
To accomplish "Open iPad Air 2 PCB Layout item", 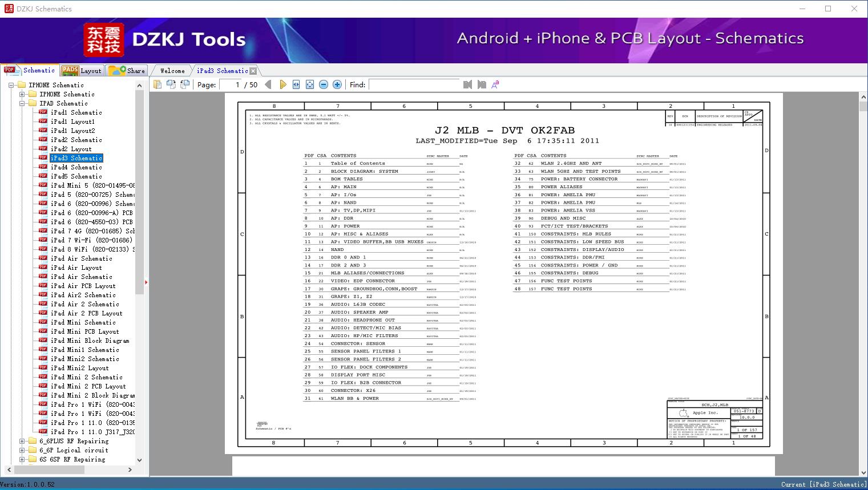I will [x=87, y=313].
